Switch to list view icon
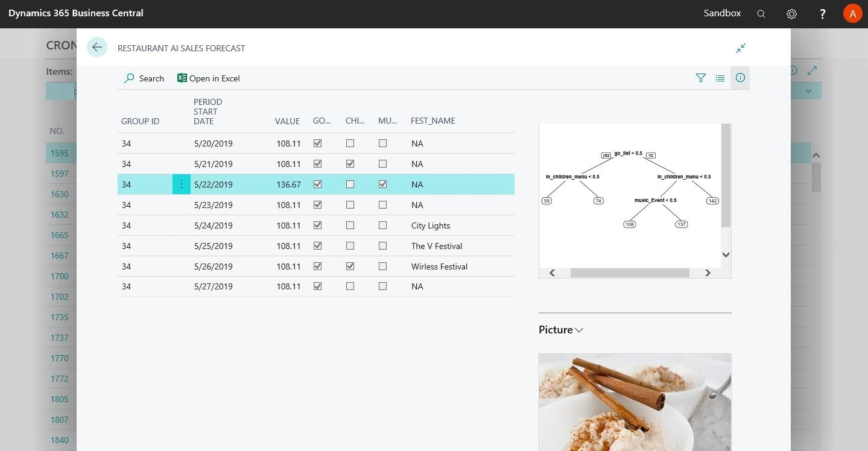This screenshot has width=868, height=451. tap(720, 78)
